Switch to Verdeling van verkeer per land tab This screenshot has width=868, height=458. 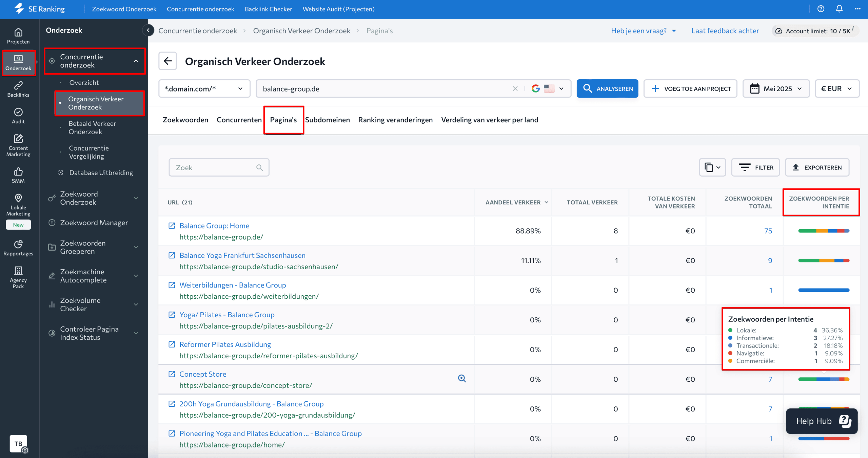tap(490, 120)
